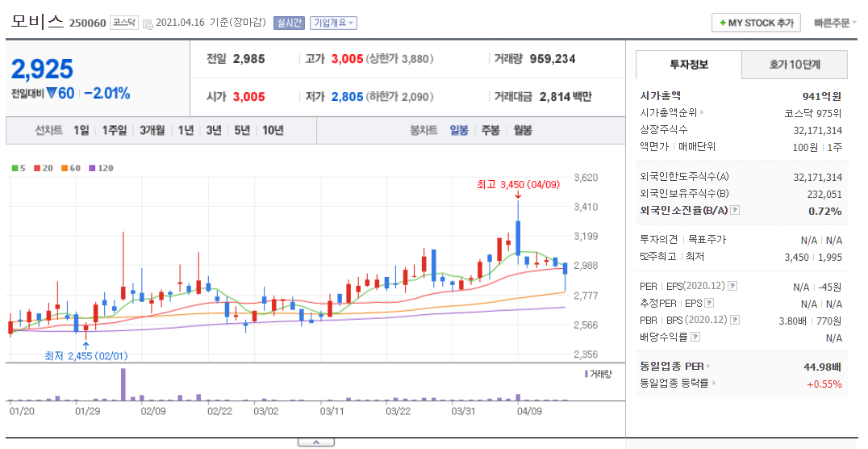Select the 3개월 line chart period
868x449 pixels.
pyautogui.click(x=152, y=130)
